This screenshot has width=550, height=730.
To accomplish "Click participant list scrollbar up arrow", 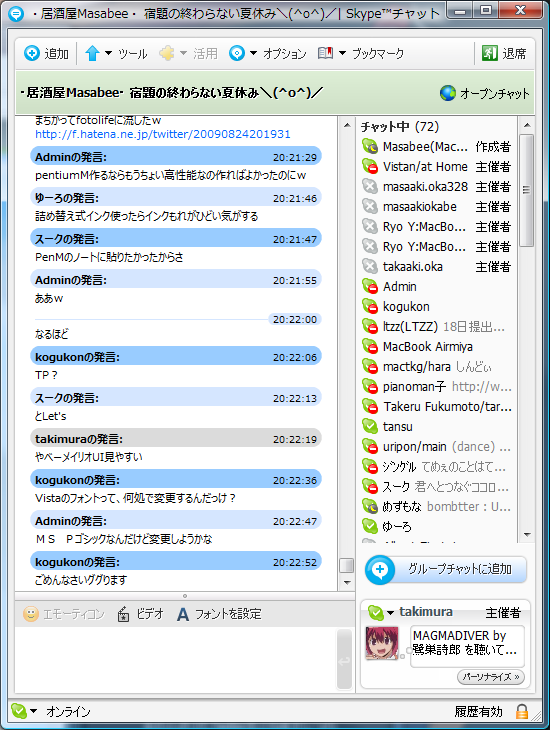I will (527, 125).
